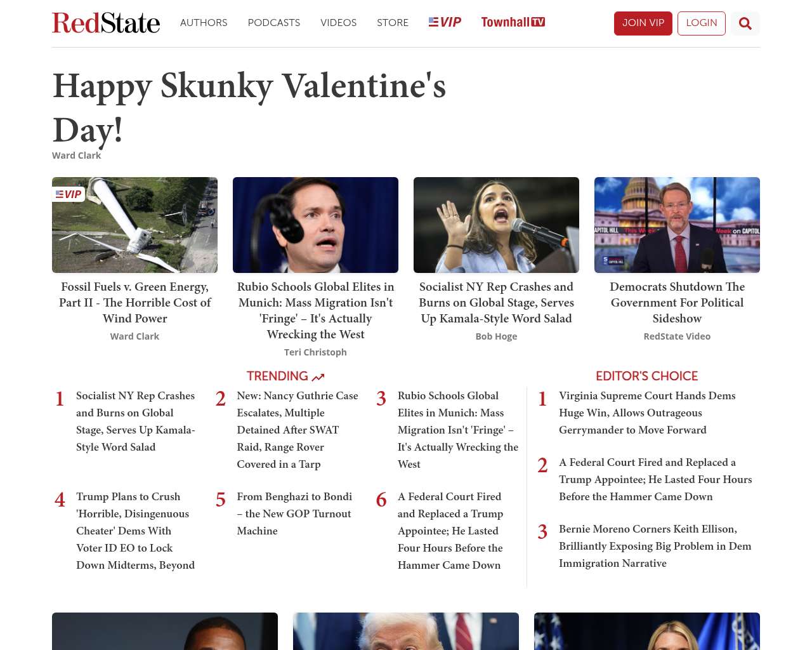Open the Townhall TV logo link

[x=513, y=22]
